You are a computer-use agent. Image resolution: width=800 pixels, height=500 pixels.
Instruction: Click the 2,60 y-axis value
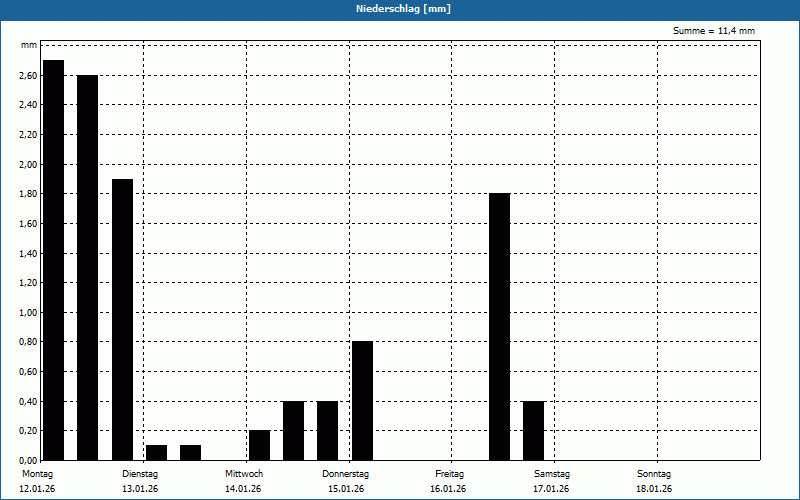29,76
